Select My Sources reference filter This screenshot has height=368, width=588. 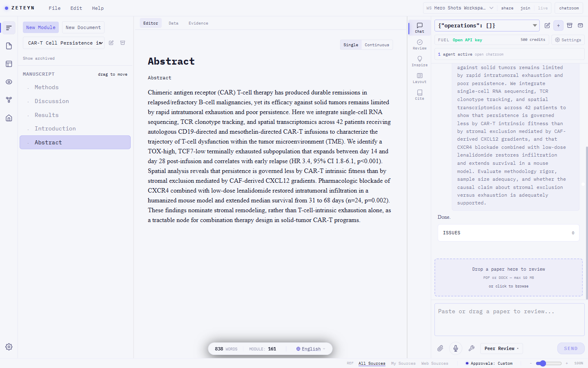pyautogui.click(x=403, y=364)
